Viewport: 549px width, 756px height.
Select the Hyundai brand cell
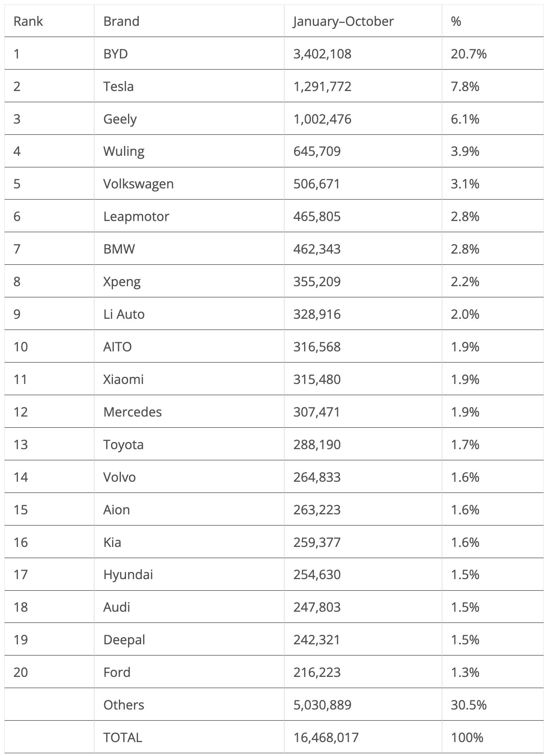(x=128, y=574)
